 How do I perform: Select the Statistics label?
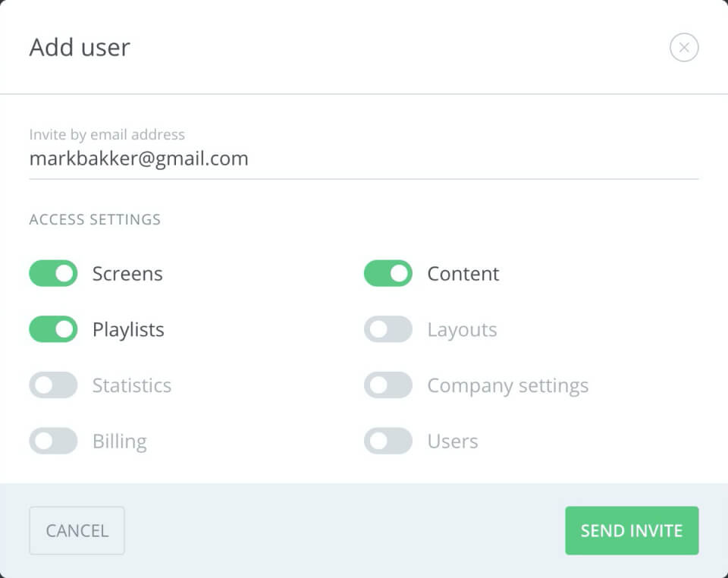coord(132,385)
